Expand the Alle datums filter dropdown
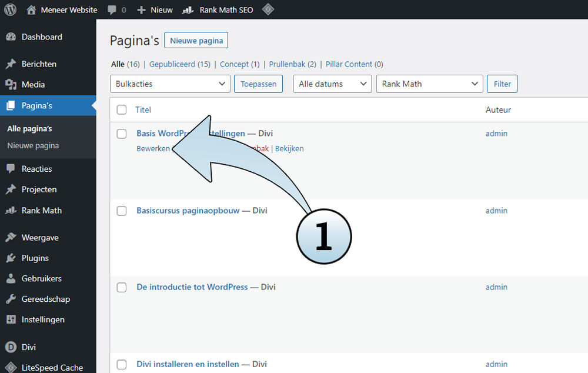Image resolution: width=588 pixels, height=373 pixels. (332, 84)
